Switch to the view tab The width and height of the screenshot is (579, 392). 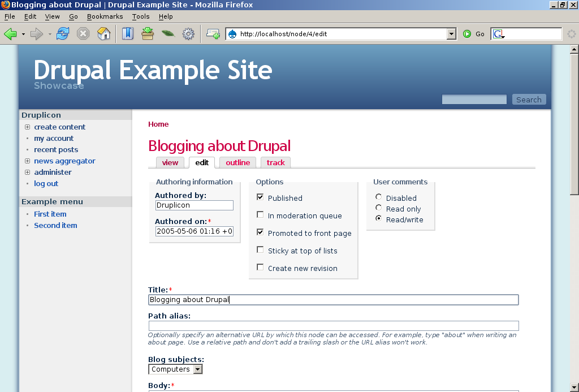click(x=170, y=162)
